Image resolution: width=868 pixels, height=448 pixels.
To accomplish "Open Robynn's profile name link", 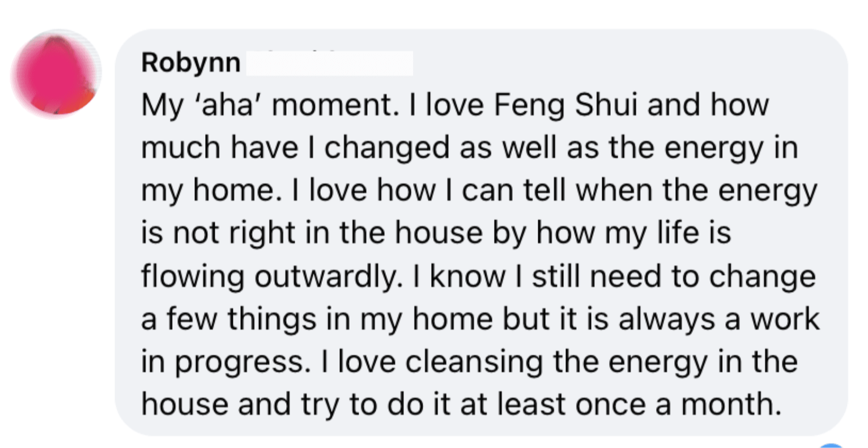I will (x=191, y=62).
